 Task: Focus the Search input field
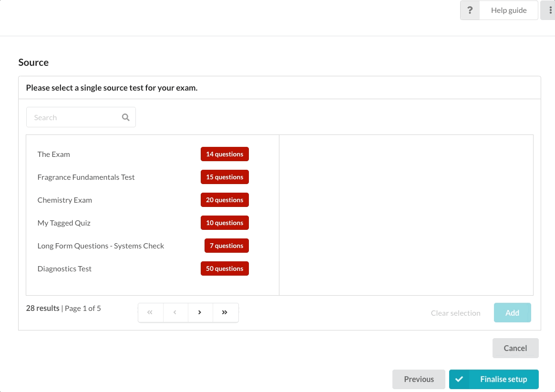pos(74,117)
